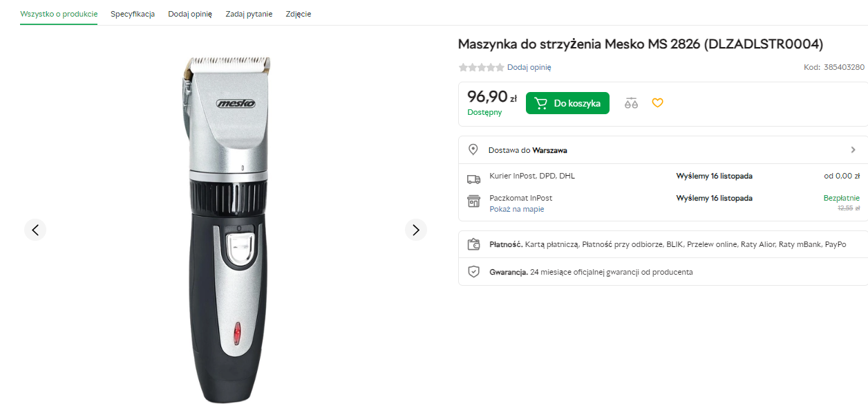Click the courier truck icon
The width and height of the screenshot is (868, 411).
point(473,179)
